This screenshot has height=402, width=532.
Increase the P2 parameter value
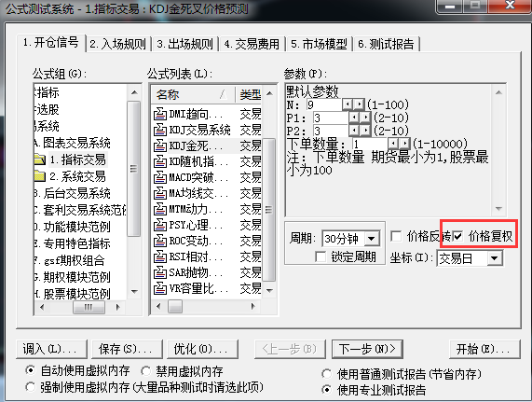coord(365,131)
